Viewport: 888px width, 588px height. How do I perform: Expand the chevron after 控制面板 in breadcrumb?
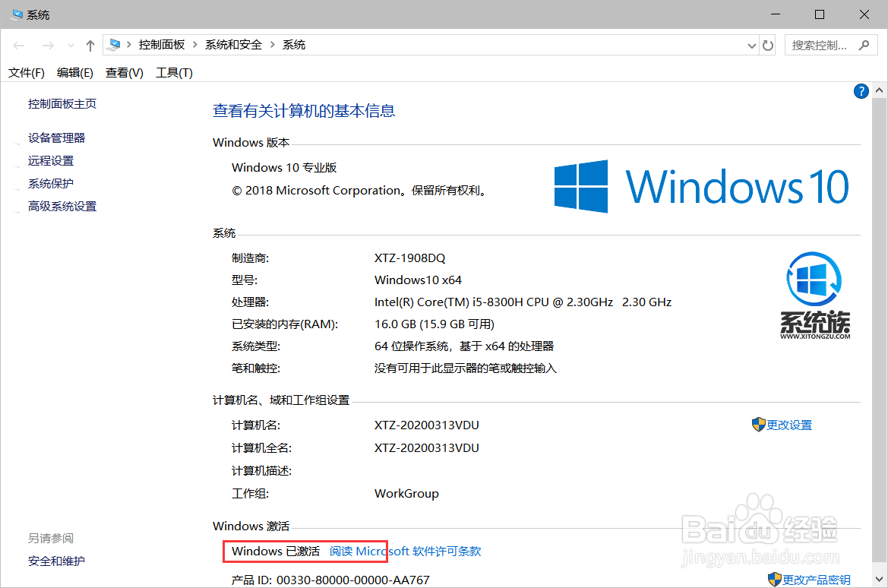194,45
